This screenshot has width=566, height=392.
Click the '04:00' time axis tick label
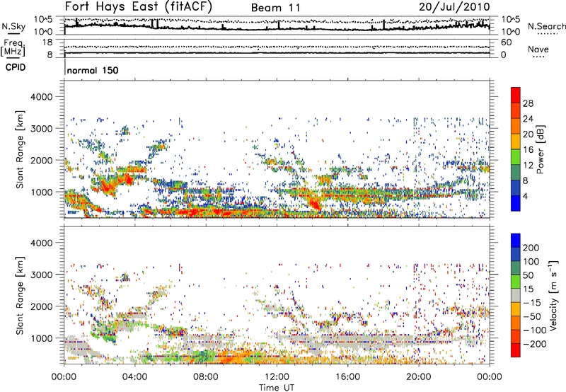point(135,377)
